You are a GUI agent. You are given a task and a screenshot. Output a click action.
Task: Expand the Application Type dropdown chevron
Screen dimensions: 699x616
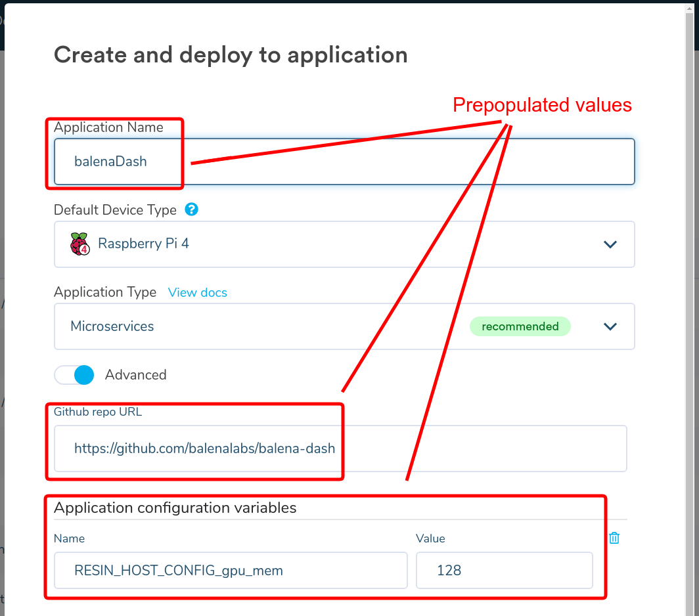pyautogui.click(x=610, y=326)
